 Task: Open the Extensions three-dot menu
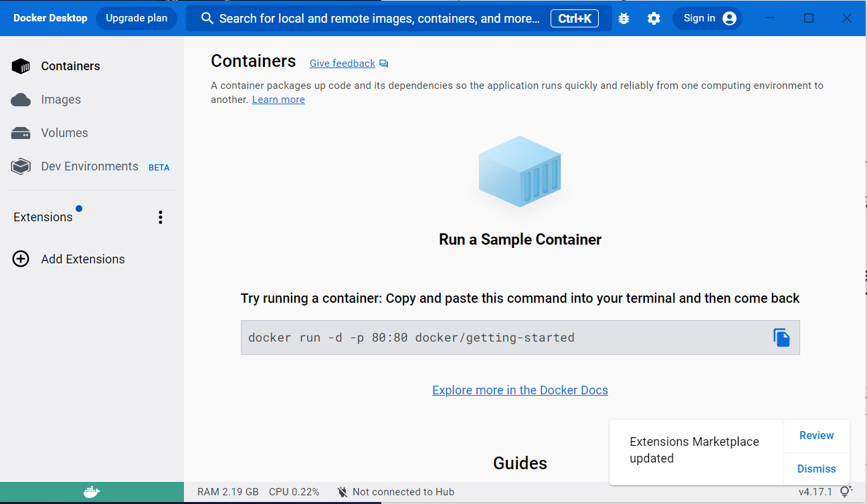(x=160, y=217)
